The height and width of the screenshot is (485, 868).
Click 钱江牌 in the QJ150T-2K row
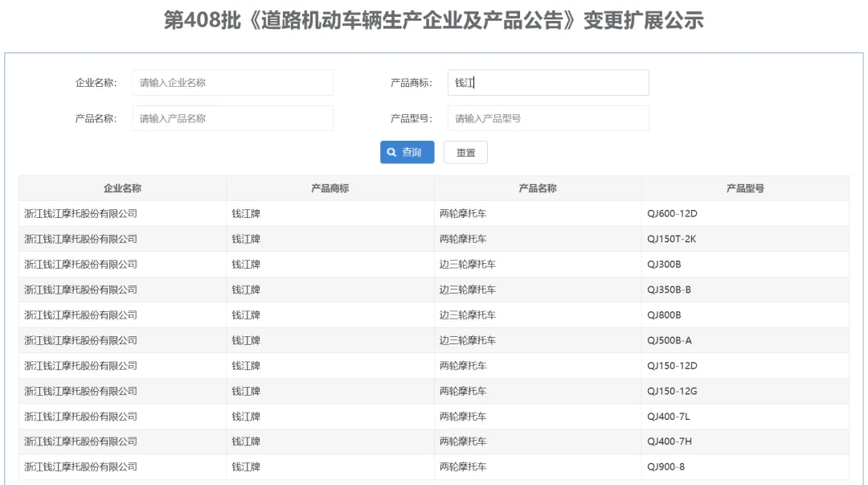tap(246, 239)
